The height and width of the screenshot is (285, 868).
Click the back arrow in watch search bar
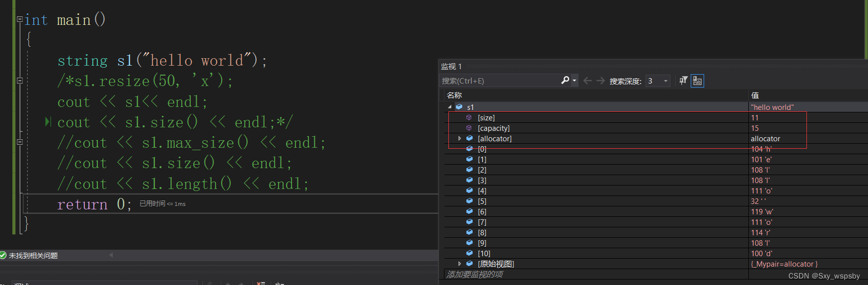click(x=587, y=81)
